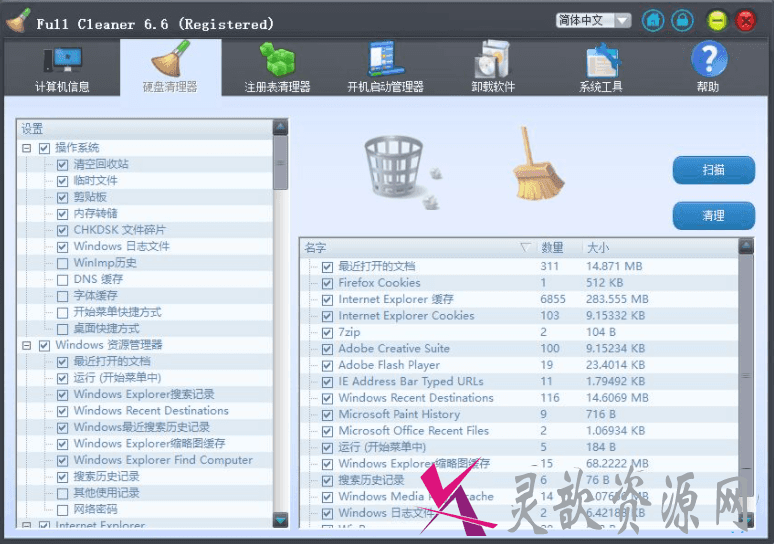
Task: Toggle the 剪贴板 checkbox
Action: click(62, 197)
